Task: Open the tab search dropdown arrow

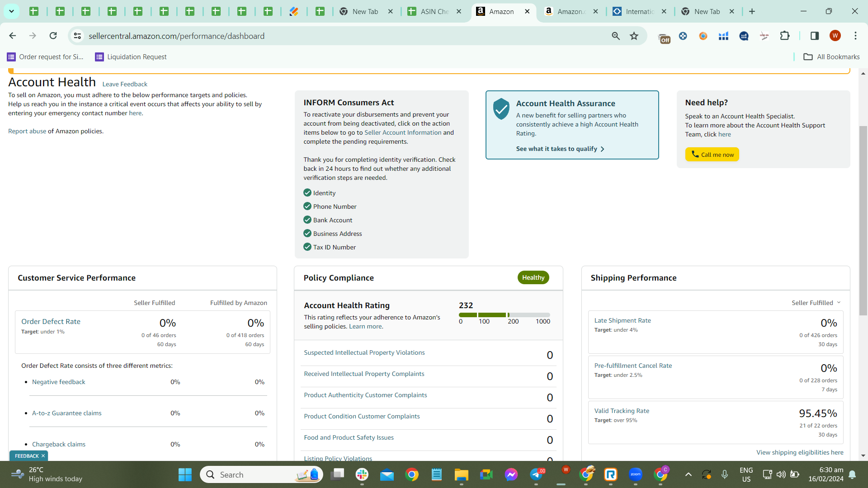Action: pos(11,11)
